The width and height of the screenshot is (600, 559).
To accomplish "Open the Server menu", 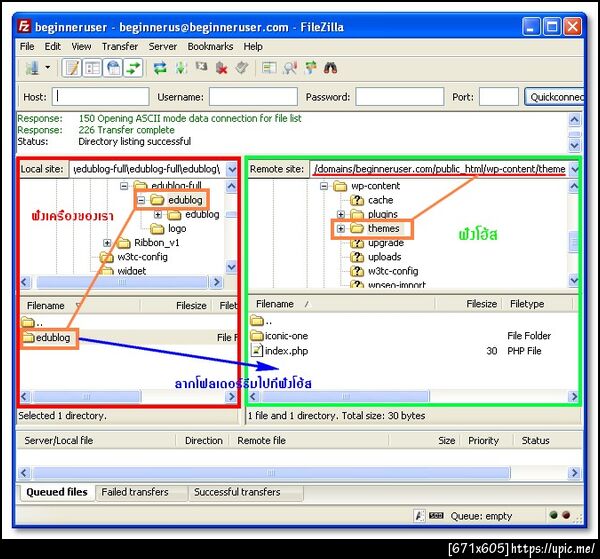I will [x=163, y=46].
